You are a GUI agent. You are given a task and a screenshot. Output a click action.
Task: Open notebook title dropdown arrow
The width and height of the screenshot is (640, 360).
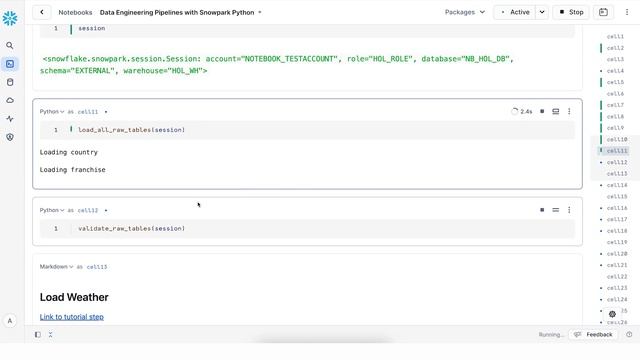point(260,12)
